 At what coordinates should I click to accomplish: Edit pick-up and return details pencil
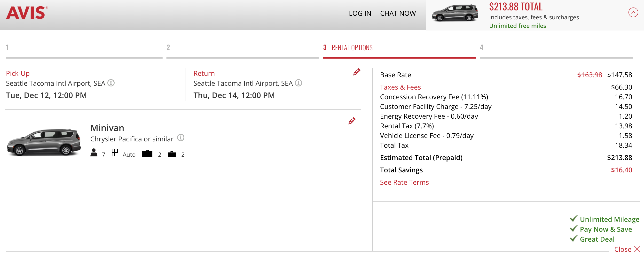point(356,72)
